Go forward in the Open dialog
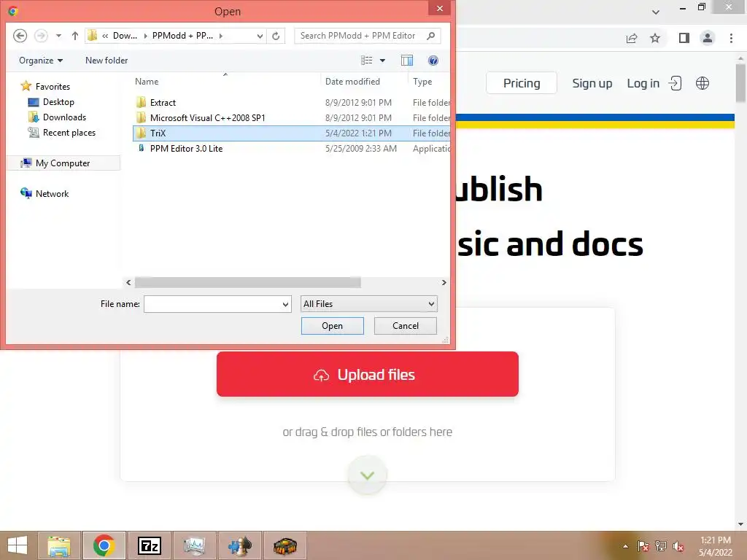Screen dimensions: 747x560 pos(41,36)
